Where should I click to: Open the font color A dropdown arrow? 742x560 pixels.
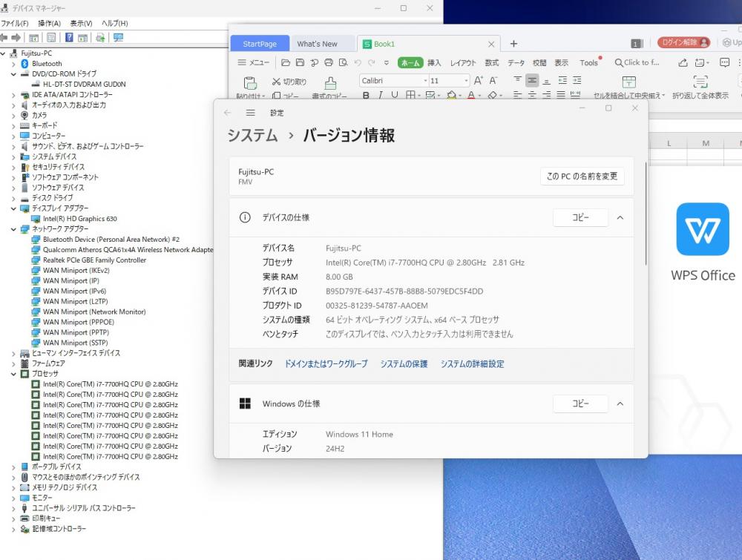480,96
